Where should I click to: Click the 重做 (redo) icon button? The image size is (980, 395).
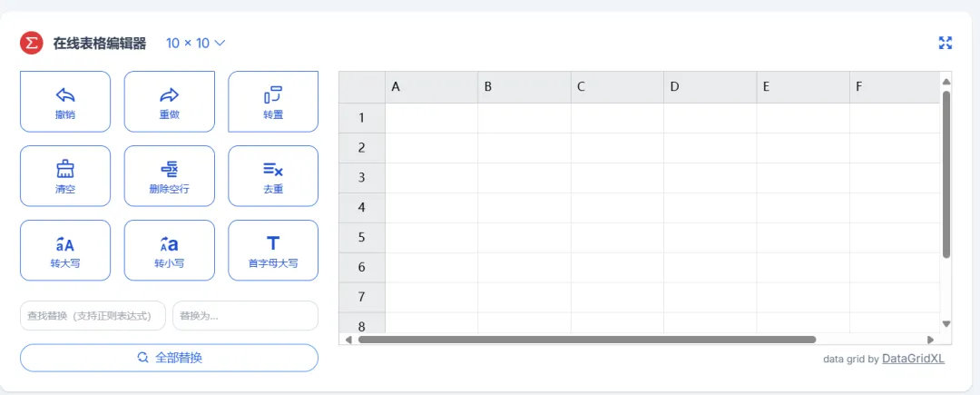point(169,101)
